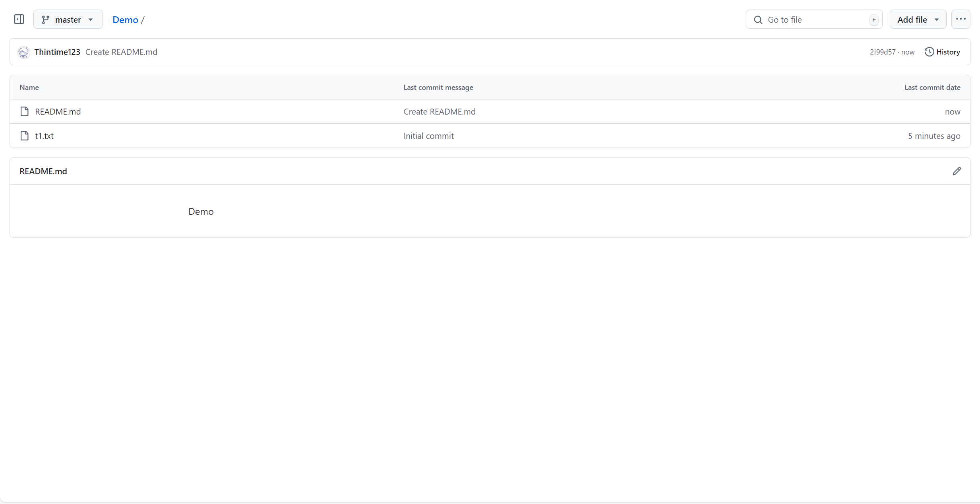Click the History clock icon
980x504 pixels.
[x=929, y=52]
